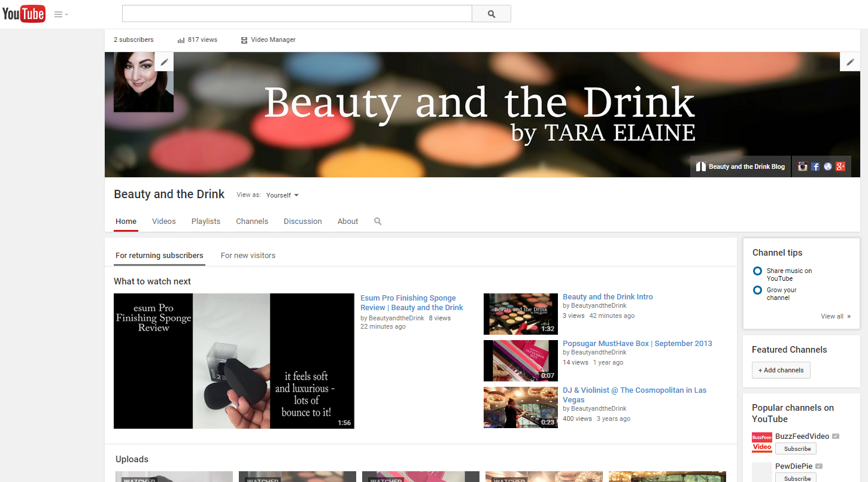This screenshot has height=482, width=868.
Task: Expand the View as Yourself dropdown
Action: [x=282, y=195]
